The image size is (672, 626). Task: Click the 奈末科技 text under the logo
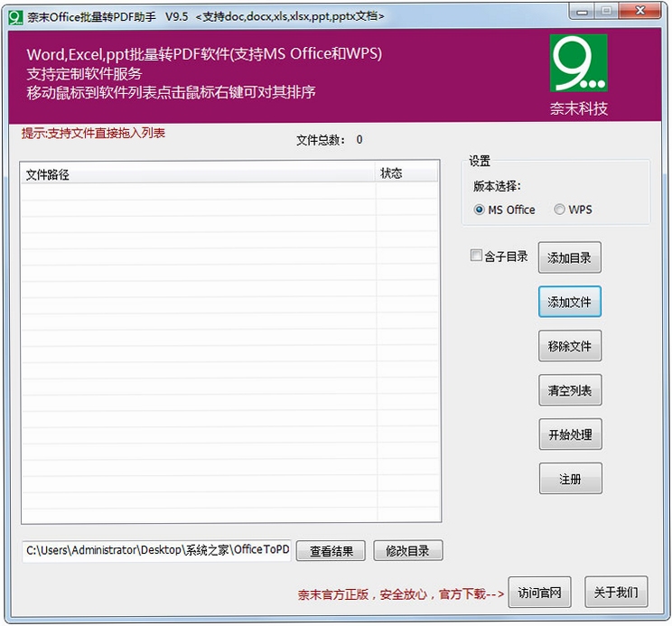click(x=579, y=108)
